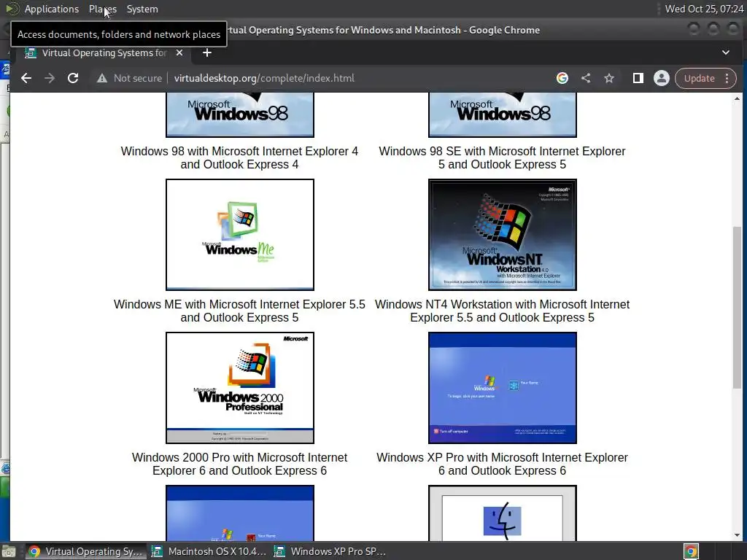Reload the current page

73,78
